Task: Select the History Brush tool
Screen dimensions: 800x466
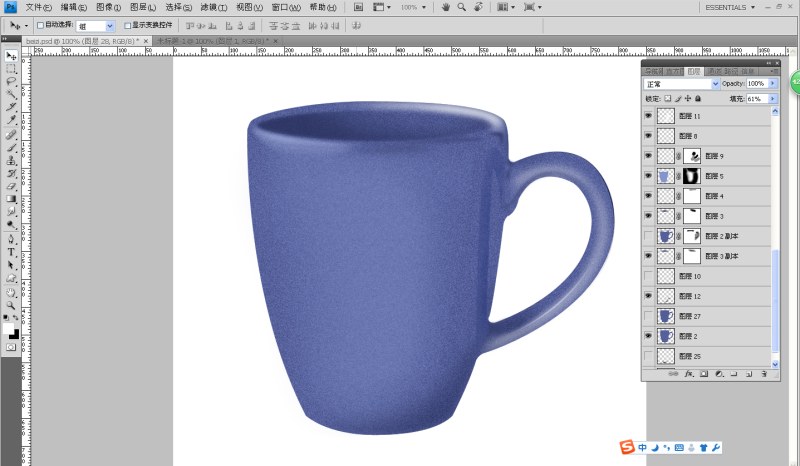Action: tap(11, 174)
